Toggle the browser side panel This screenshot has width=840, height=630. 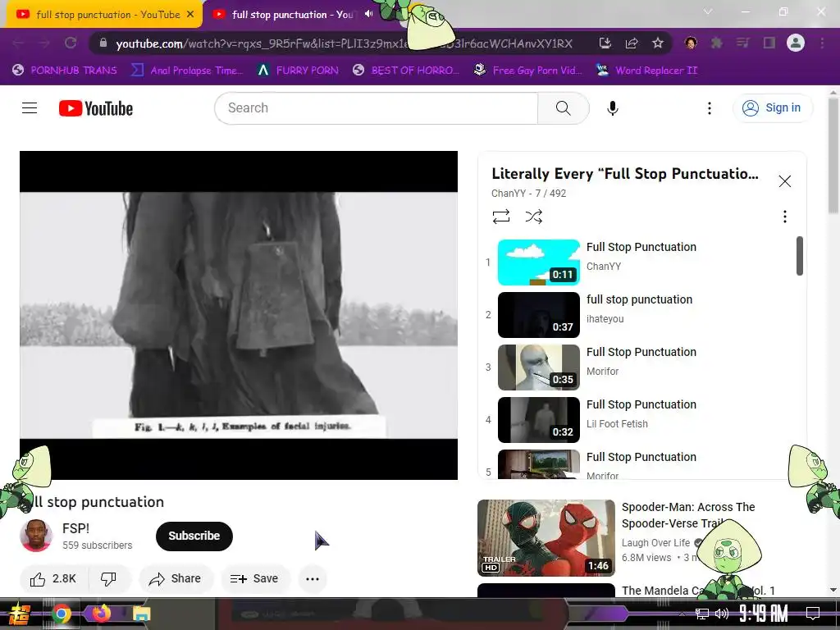click(769, 43)
